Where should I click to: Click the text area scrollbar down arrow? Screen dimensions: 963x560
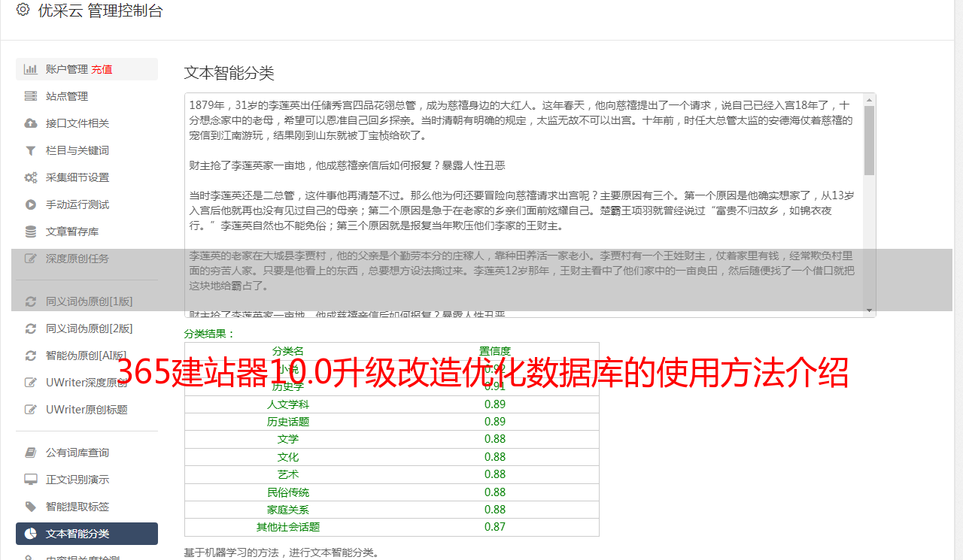[870, 310]
